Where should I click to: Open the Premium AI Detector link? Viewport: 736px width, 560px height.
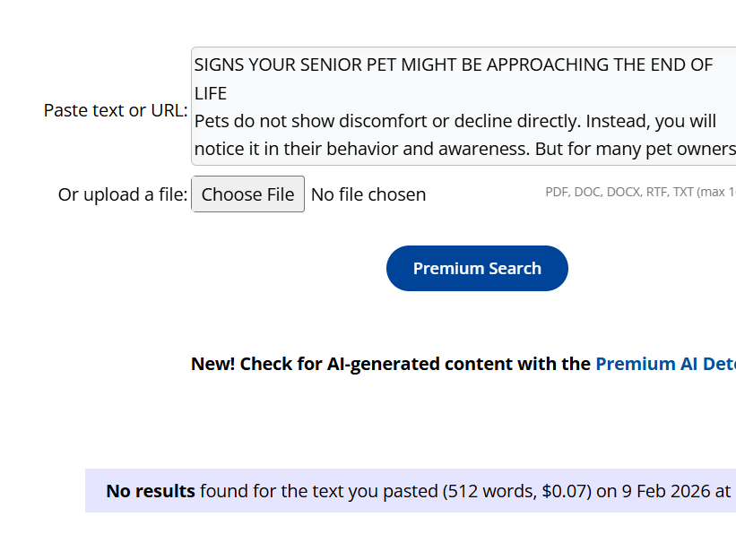click(665, 364)
